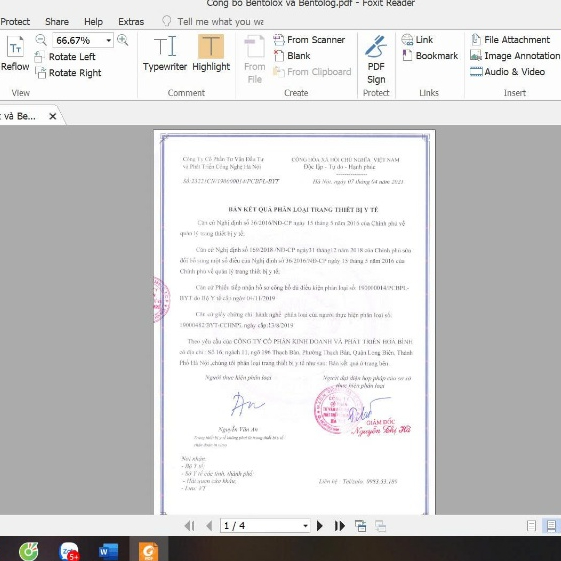
Task: Expand the 66.67% zoom level dropdown
Action: point(108,40)
